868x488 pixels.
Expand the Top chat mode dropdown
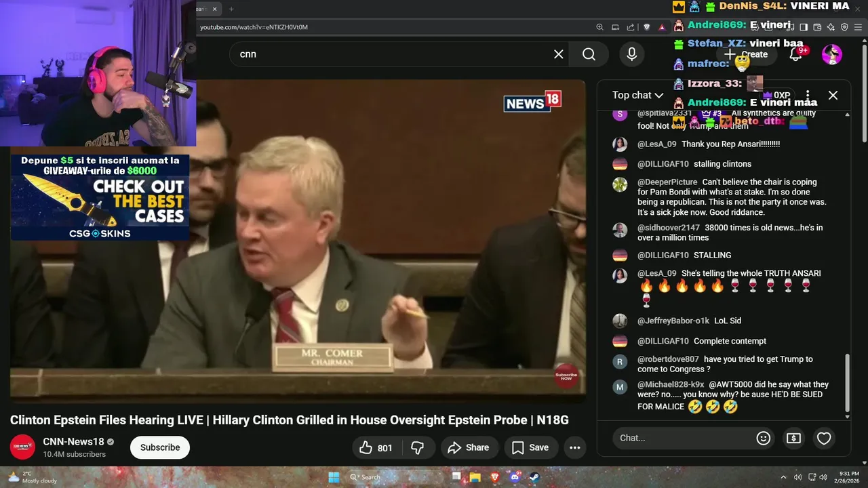pos(637,95)
